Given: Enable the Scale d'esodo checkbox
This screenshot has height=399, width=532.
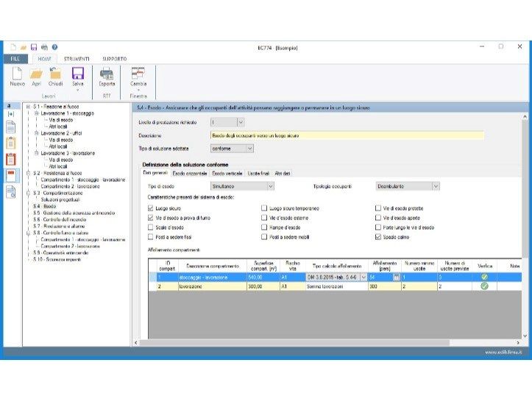Looking at the screenshot, I should (x=151, y=227).
